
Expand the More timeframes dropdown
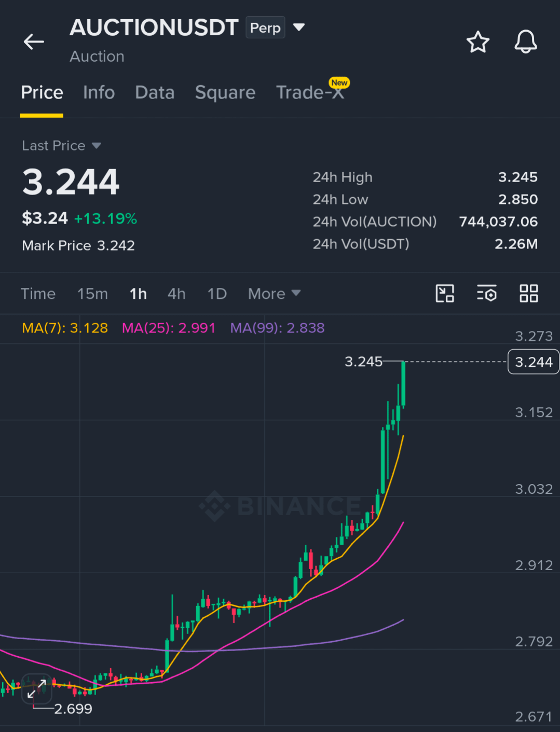pyautogui.click(x=274, y=294)
